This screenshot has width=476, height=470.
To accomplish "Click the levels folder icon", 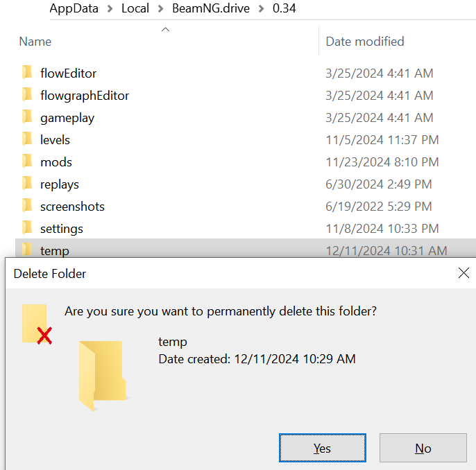I will [x=27, y=139].
